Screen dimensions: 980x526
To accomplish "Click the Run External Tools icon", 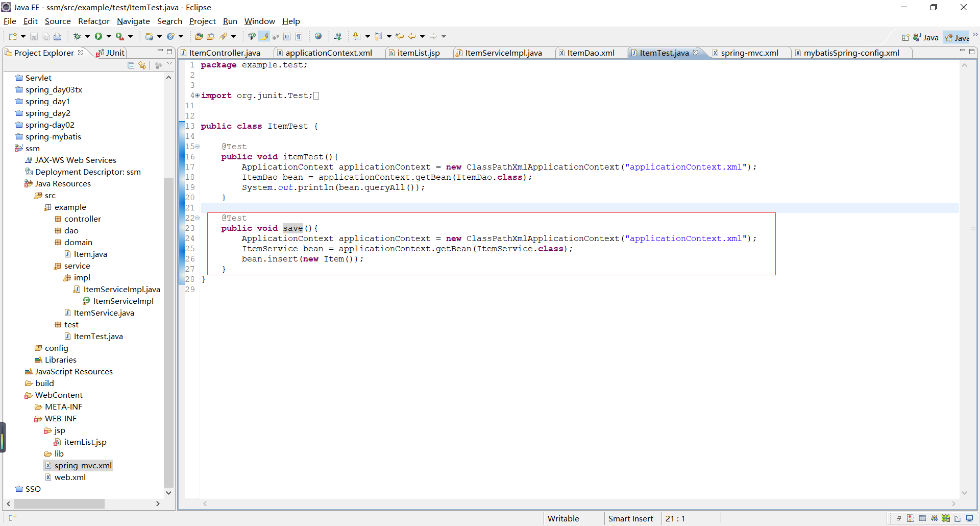I will [119, 36].
